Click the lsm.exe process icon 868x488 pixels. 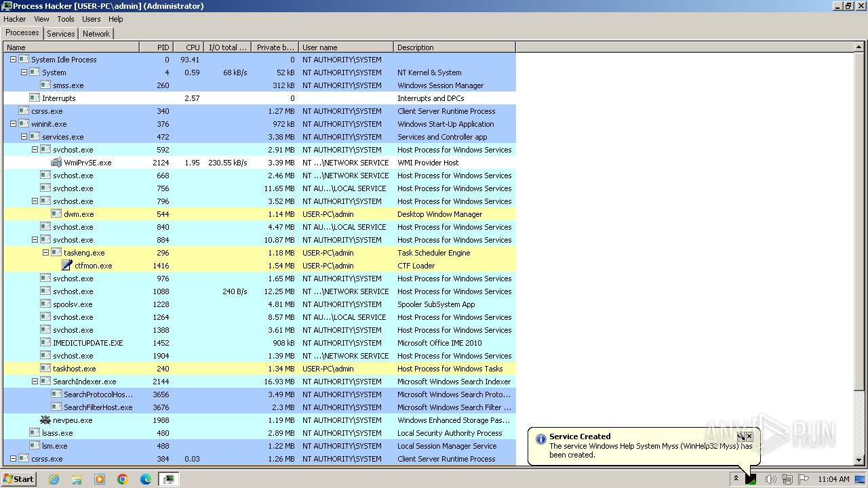pos(35,446)
